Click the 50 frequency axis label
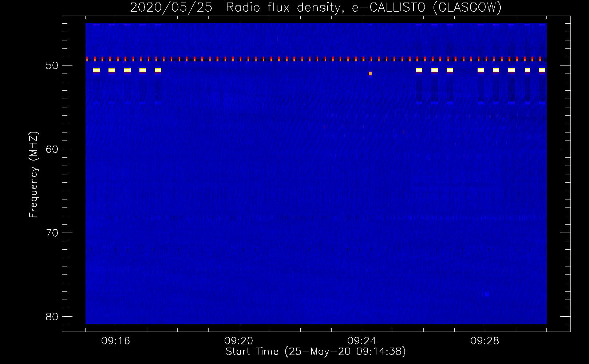Image resolution: width=589 pixels, height=364 pixels. (52, 66)
